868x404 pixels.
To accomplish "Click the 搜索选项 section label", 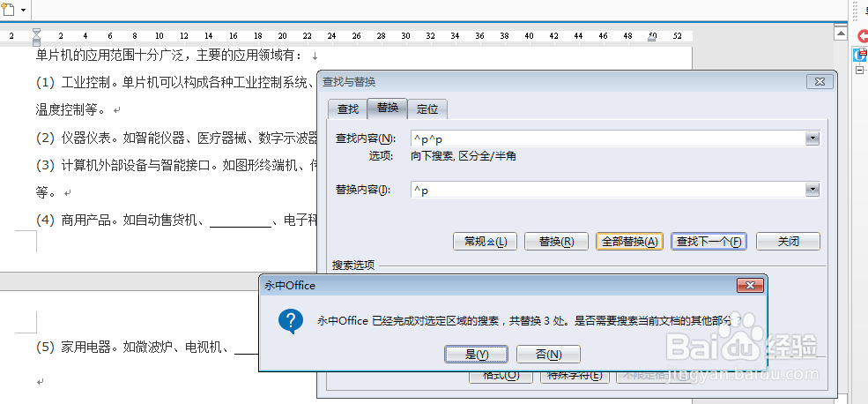I will point(353,266).
